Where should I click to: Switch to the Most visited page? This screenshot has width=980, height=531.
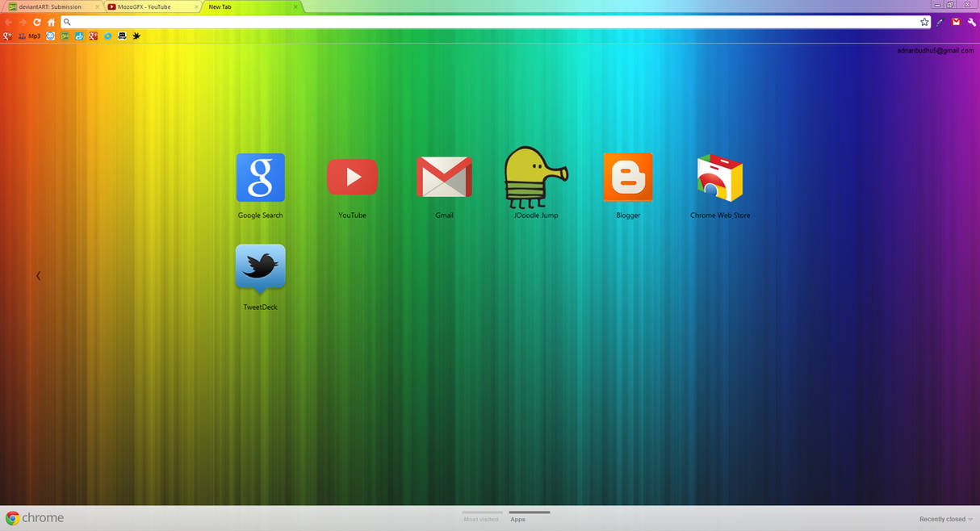[x=481, y=517]
